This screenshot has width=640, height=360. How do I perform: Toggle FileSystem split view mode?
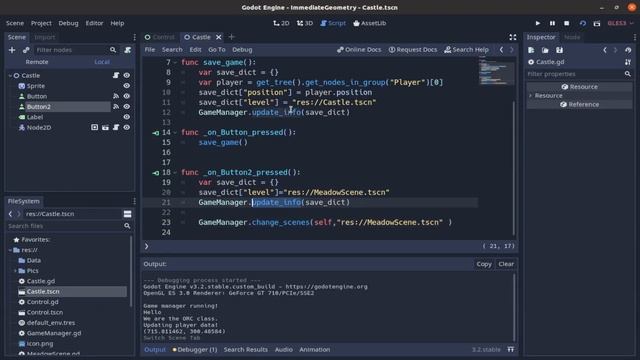[127, 214]
